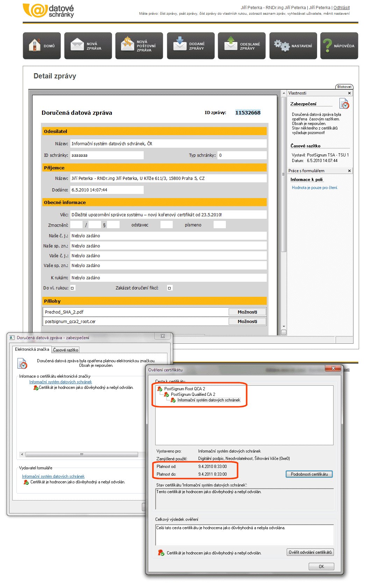Click attachment name postsignum_qca2_root.cer
The width and height of the screenshot is (365, 588).
pyautogui.click(x=70, y=322)
